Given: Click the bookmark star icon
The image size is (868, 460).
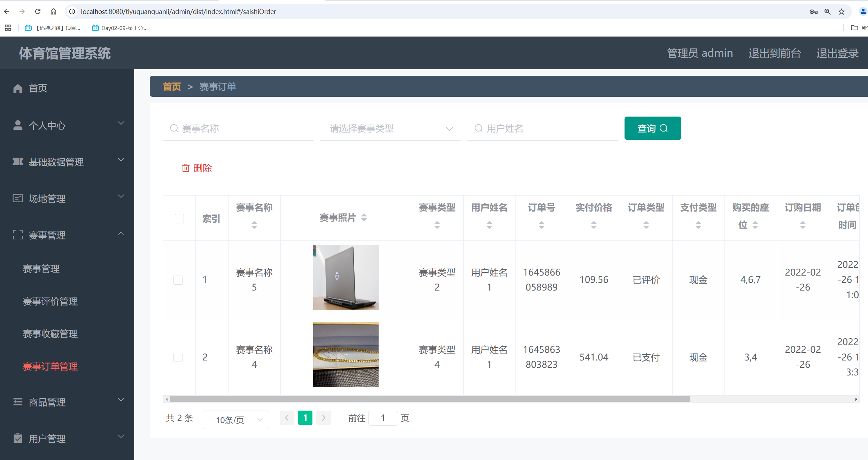Looking at the screenshot, I should (842, 11).
